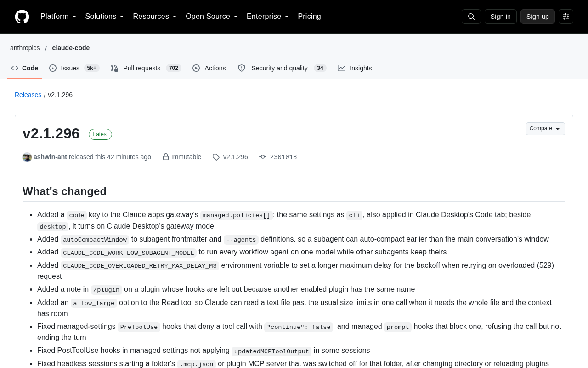The image size is (588, 368).
Task: Open the Compare dropdown
Action: 545,129
